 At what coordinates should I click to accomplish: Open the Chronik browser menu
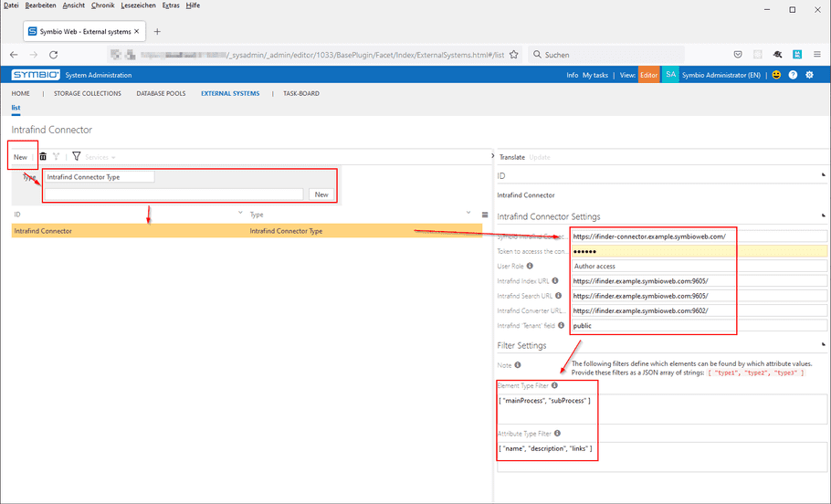pos(103,5)
